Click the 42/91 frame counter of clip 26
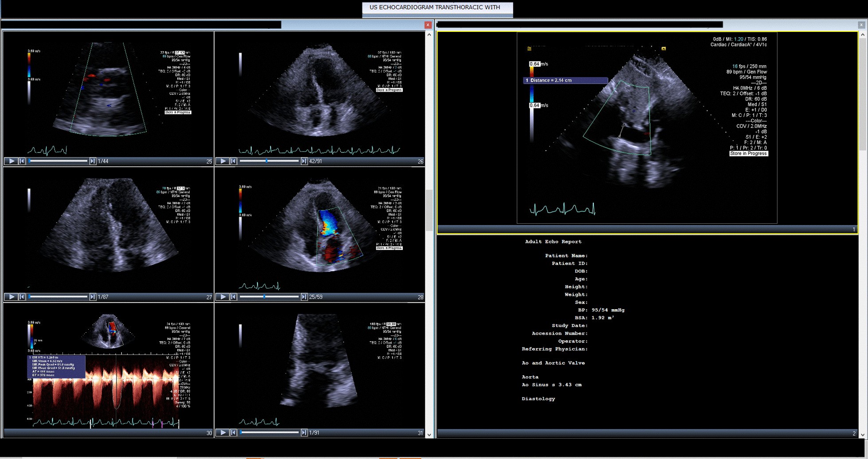This screenshot has height=459, width=868. [x=315, y=161]
